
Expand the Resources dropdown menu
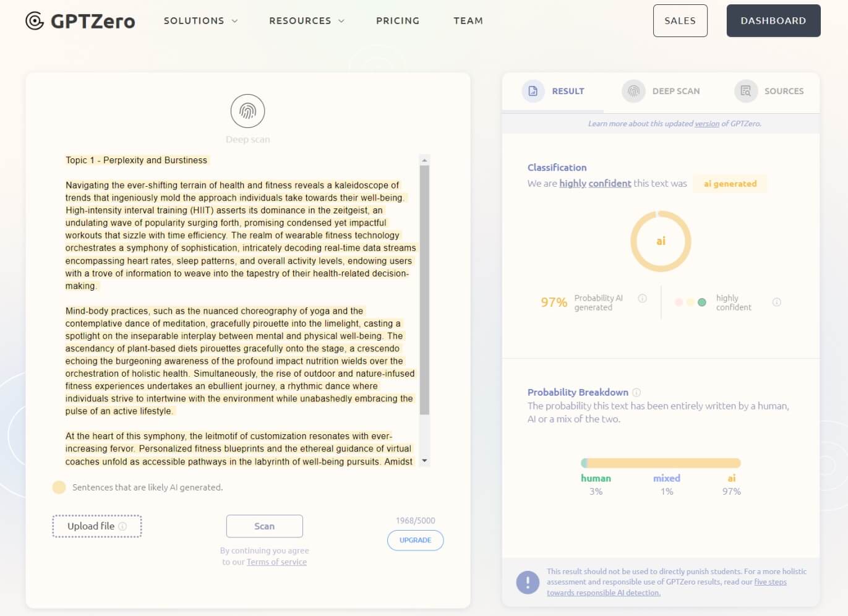coord(306,20)
